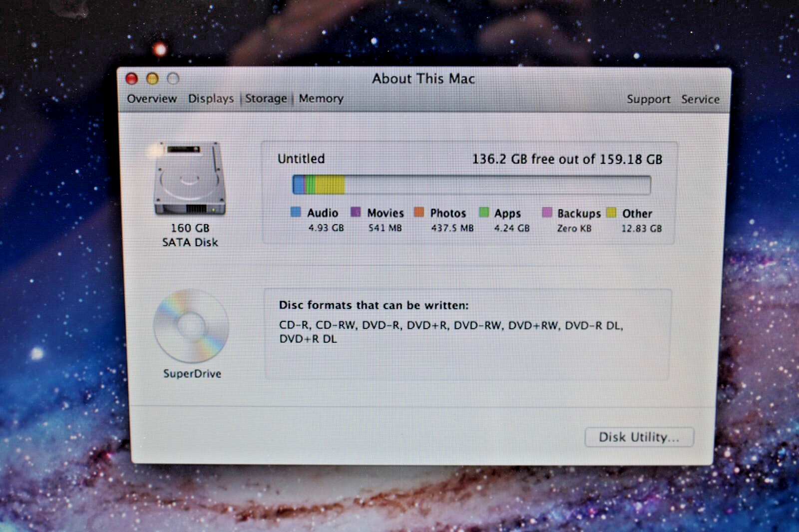Click the "160 GB SATA Disk" label

(190, 235)
